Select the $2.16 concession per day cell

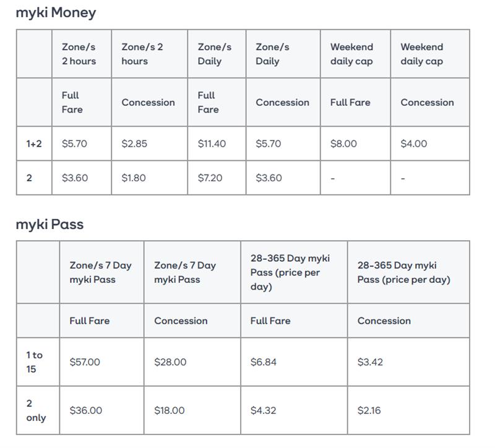click(x=369, y=410)
